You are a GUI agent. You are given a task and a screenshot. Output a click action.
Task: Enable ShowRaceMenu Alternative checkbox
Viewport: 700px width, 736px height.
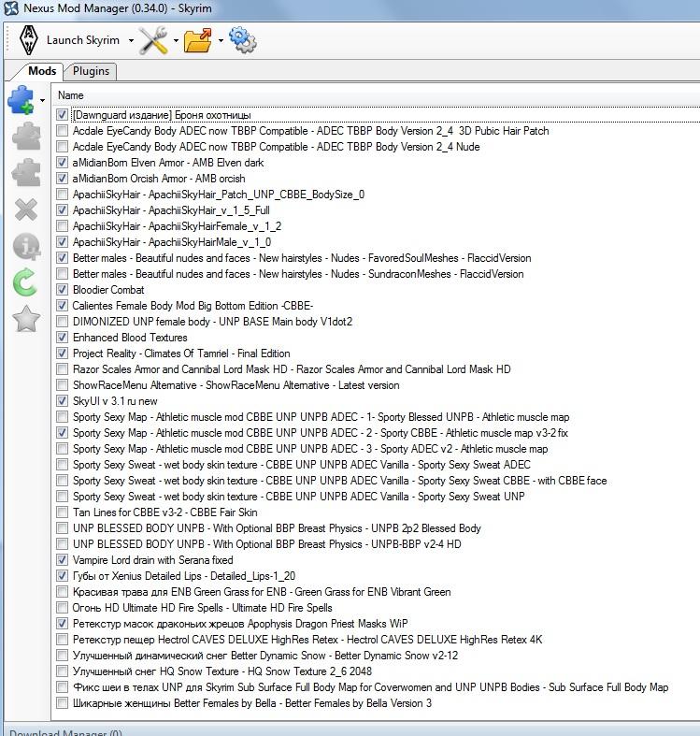[62, 385]
